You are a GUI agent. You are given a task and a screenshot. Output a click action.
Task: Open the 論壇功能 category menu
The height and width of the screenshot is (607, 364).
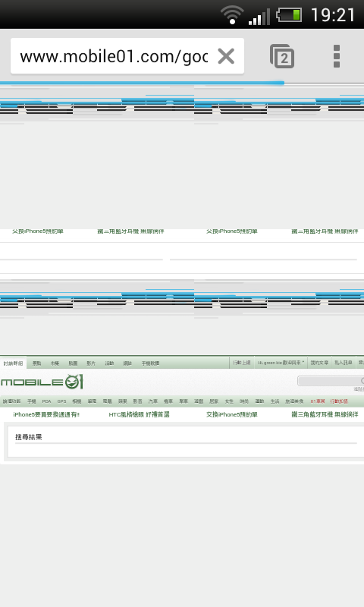[11, 401]
